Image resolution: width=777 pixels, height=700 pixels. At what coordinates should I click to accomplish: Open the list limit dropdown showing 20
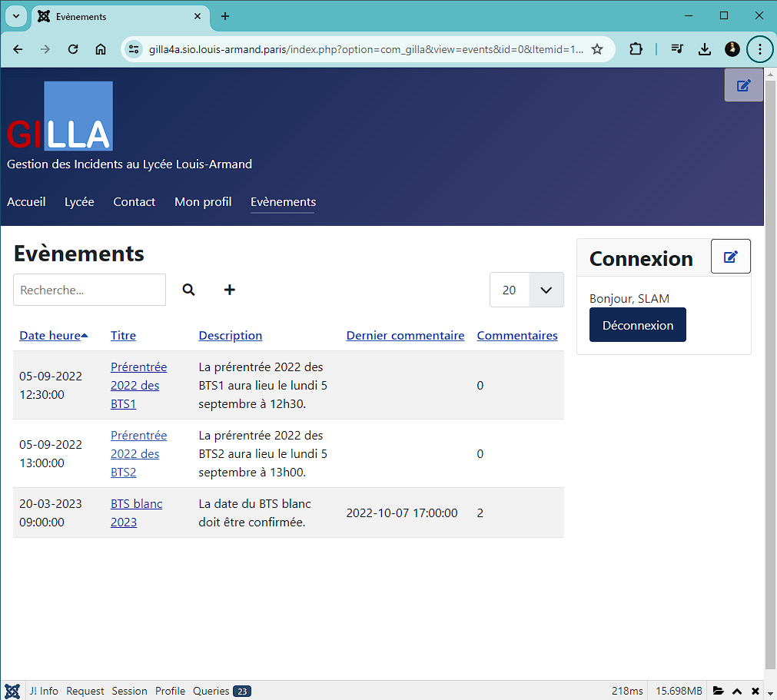point(526,290)
